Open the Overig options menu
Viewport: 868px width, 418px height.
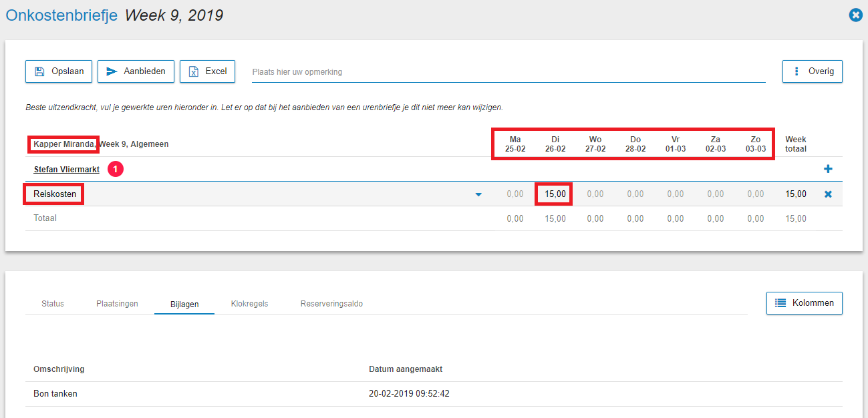(812, 71)
